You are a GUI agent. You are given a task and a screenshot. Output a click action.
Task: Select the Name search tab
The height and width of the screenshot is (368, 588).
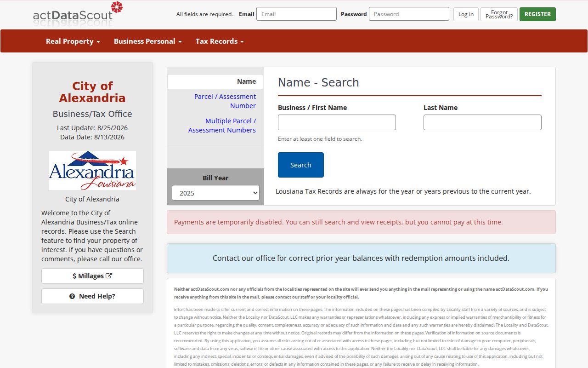[215, 81]
